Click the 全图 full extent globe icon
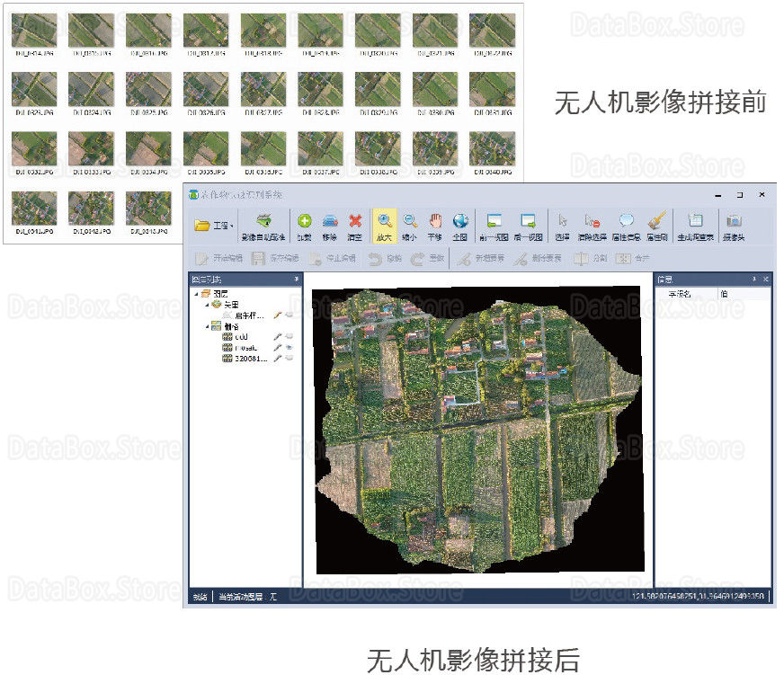The width and height of the screenshot is (784, 675). click(460, 227)
